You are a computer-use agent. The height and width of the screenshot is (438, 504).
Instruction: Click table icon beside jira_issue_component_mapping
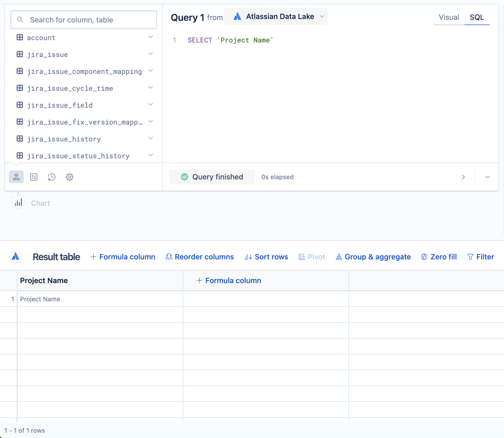[x=20, y=71]
